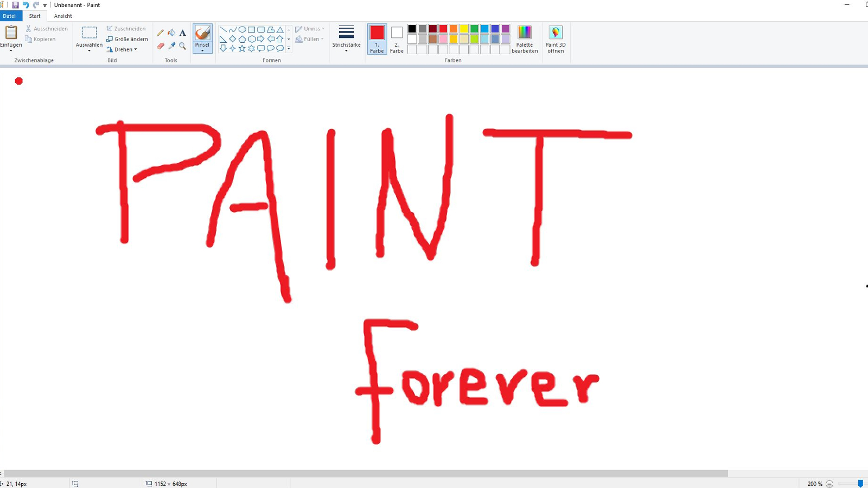Switch to the Ansicht tab
Image resolution: width=868 pixels, height=488 pixels.
click(63, 16)
